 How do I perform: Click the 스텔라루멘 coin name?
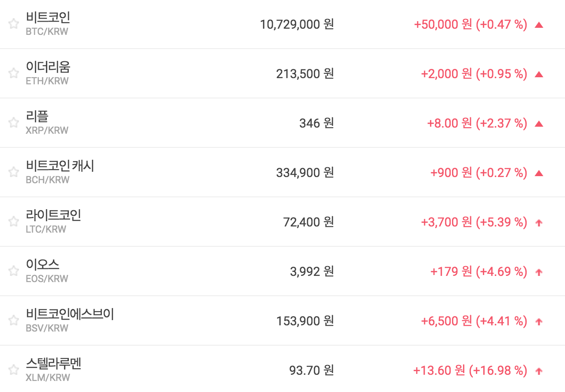[53, 364]
